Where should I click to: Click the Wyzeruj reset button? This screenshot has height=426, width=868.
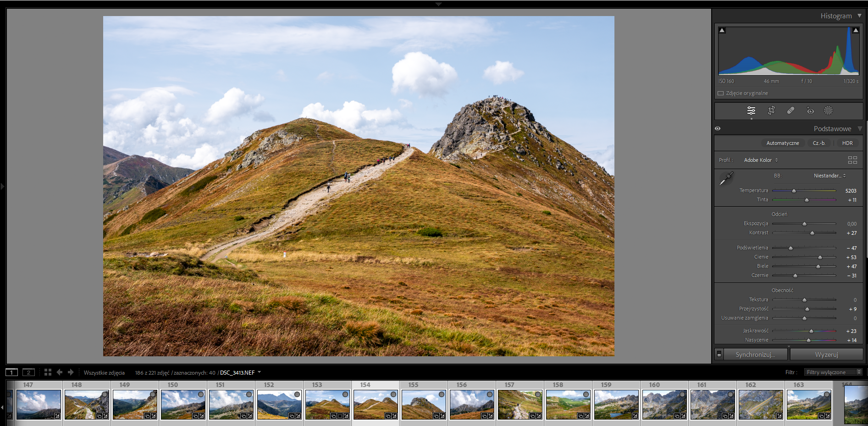(826, 354)
